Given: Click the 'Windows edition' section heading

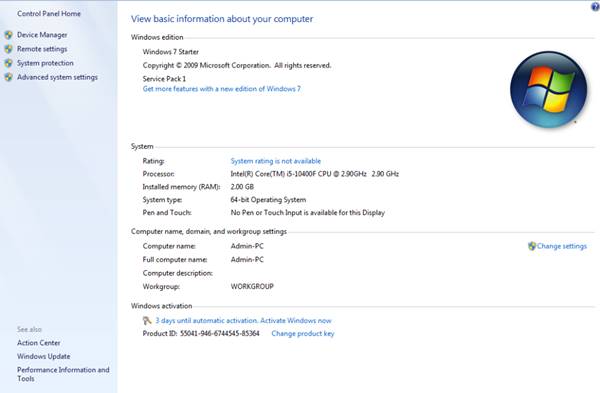Looking at the screenshot, I should 157,37.
